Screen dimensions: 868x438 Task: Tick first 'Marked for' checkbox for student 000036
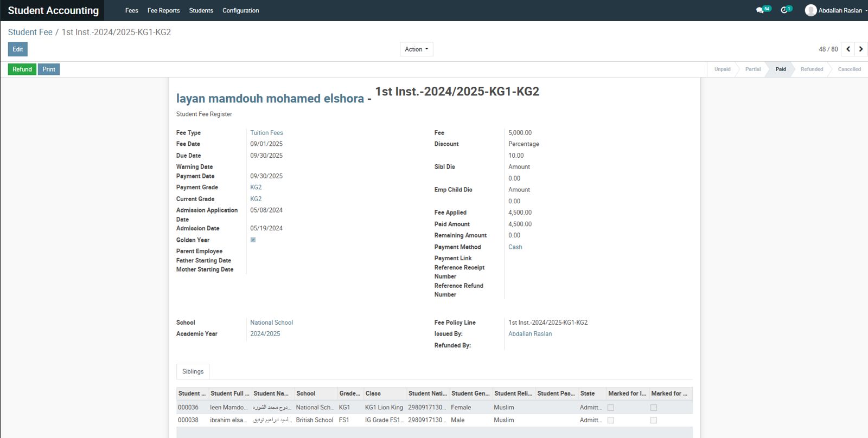tap(610, 408)
